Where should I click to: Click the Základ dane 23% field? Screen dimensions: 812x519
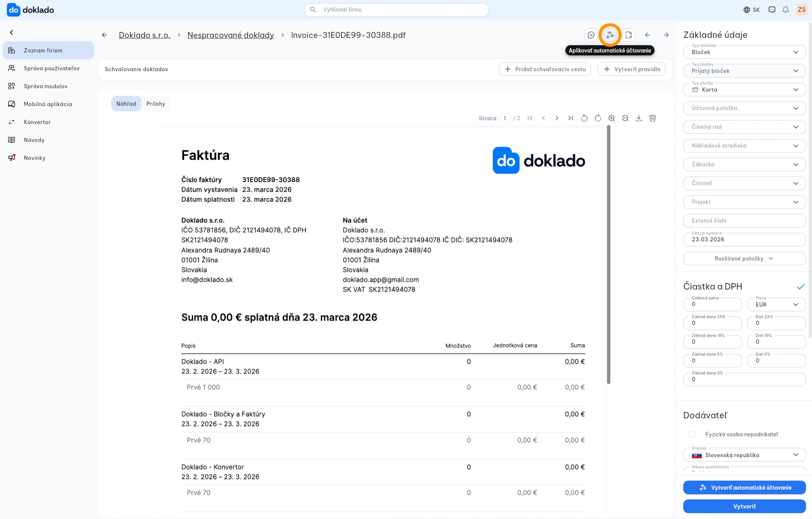tap(713, 323)
